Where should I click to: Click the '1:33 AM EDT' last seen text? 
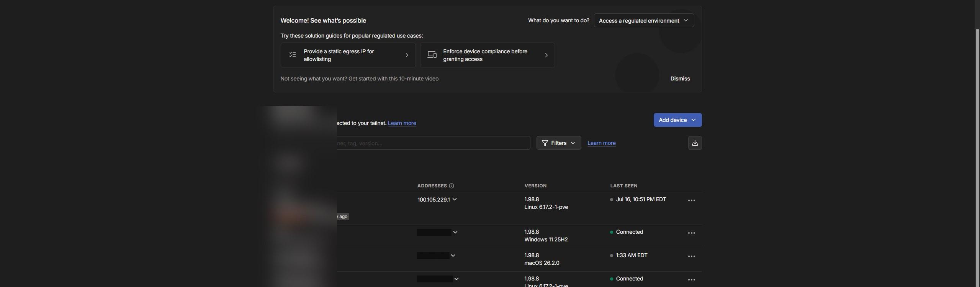coord(632,255)
